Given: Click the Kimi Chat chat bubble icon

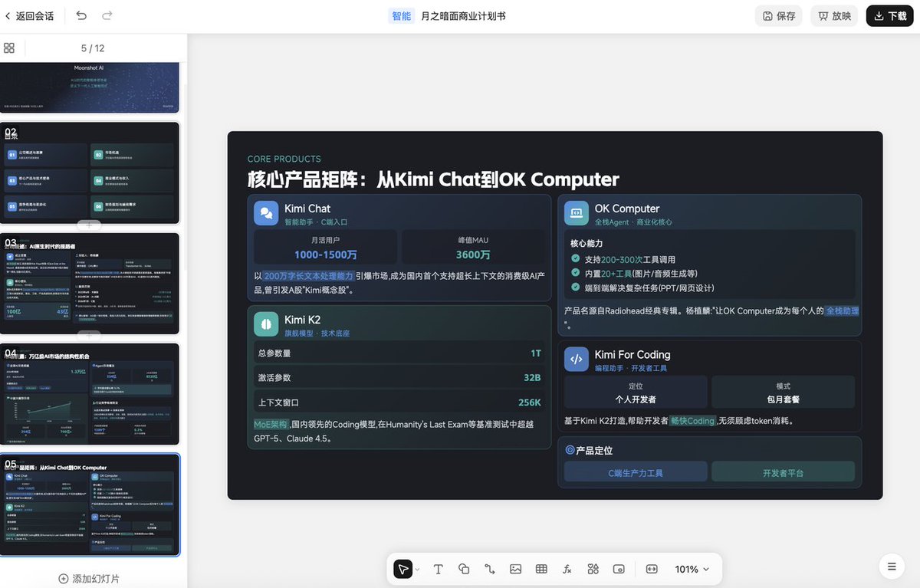Looking at the screenshot, I should tap(266, 213).
